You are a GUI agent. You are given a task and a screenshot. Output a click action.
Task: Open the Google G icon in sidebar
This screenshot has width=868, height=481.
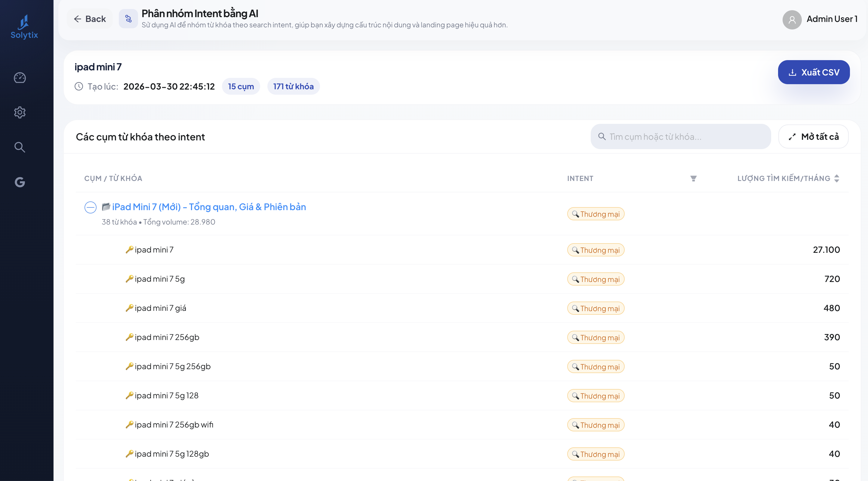20,182
